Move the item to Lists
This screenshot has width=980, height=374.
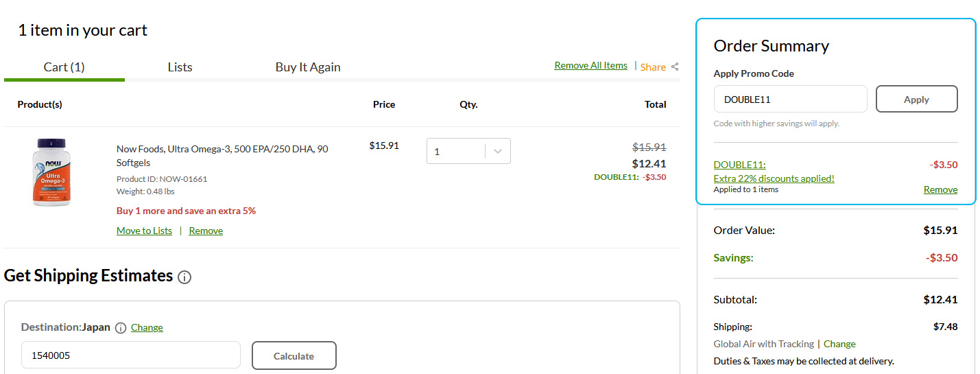point(144,231)
